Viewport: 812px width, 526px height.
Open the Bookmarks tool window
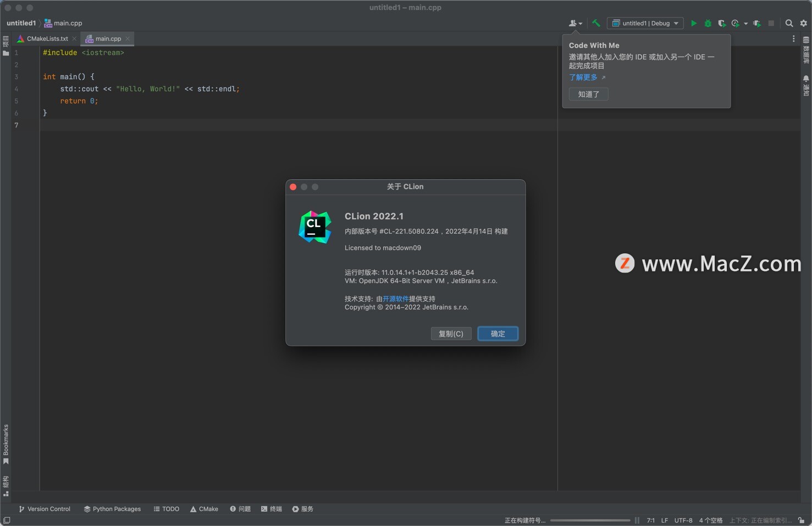[5, 444]
